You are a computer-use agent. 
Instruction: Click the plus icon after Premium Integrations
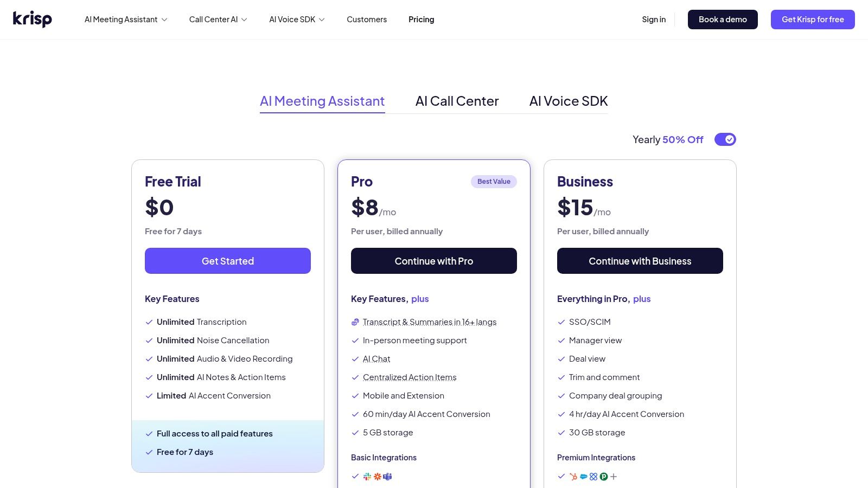(614, 477)
